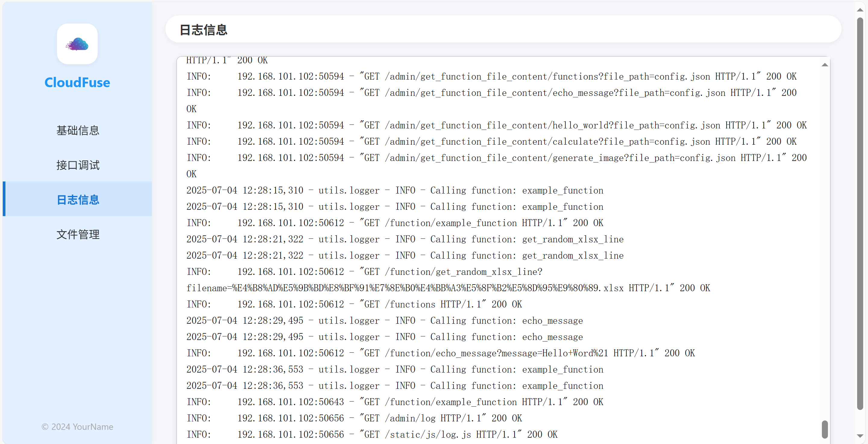Click the echo_message Hello+Word%21 request line
The image size is (868, 444).
click(x=440, y=353)
